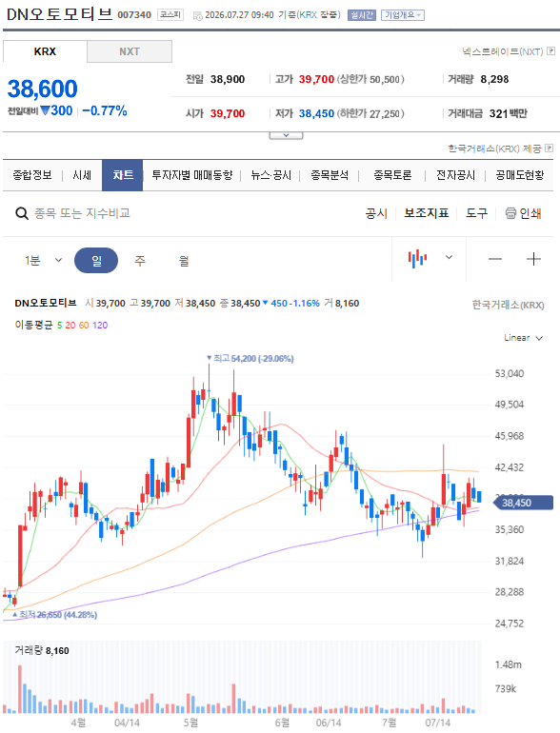
Task: Open the 전자공시 tab
Action: pos(455,175)
